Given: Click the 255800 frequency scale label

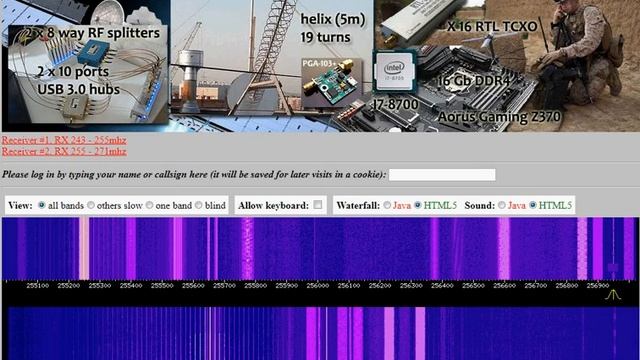Looking at the screenshot, I should (256, 286).
